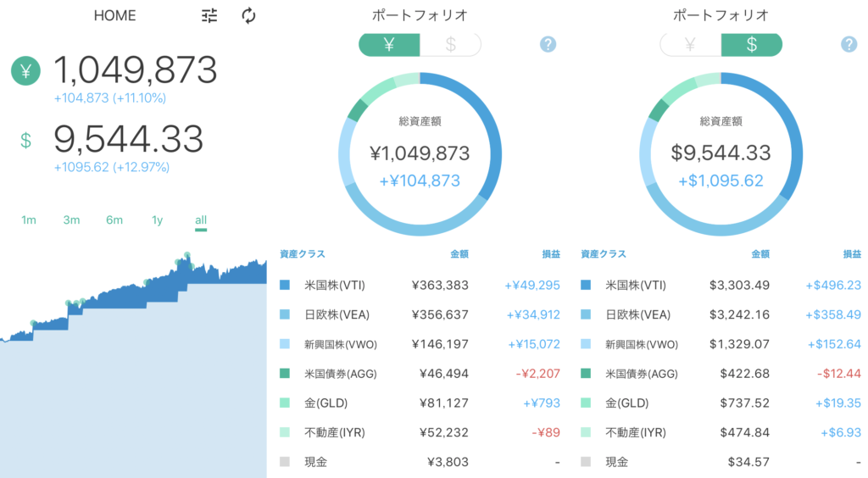
Task: Click 米国債券(AGG) color swatch in yen list
Action: coord(285,374)
